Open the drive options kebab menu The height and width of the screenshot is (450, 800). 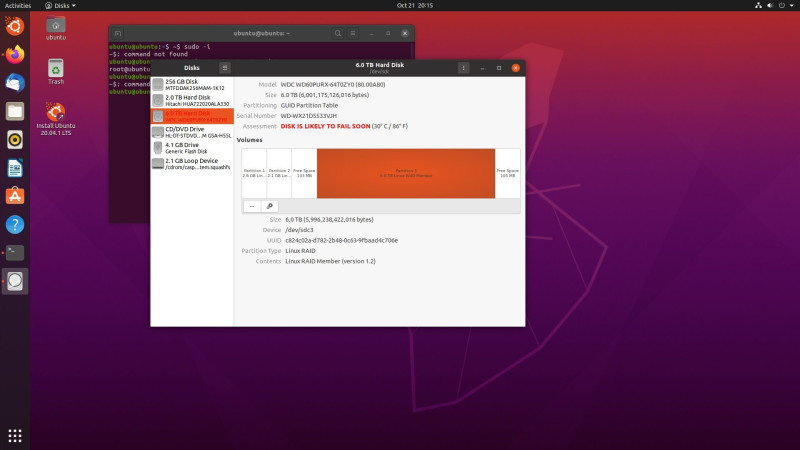463,68
